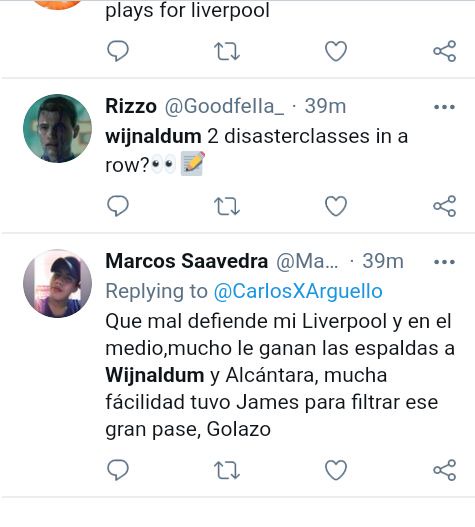
Task: Like Rizzo's wijnaldum disasterclasses tweet
Action: [336, 206]
